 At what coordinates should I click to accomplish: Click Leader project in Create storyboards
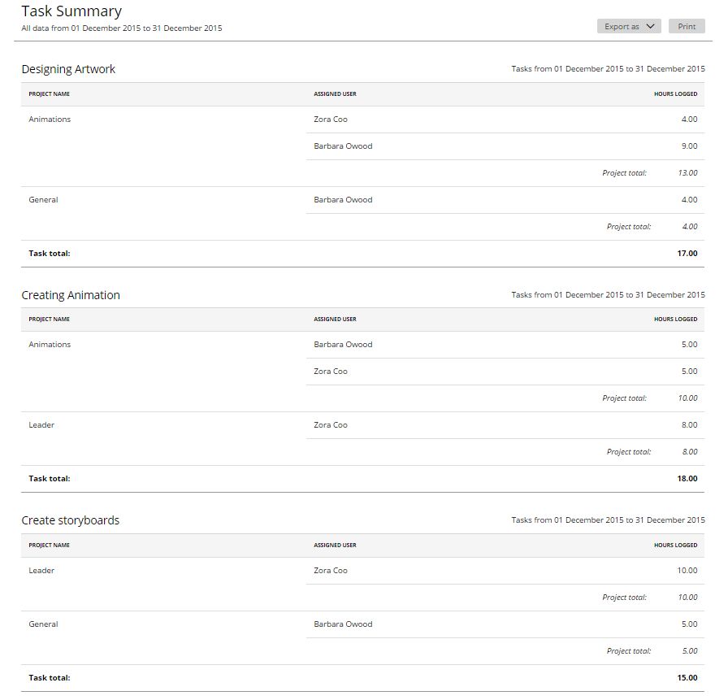pos(41,571)
